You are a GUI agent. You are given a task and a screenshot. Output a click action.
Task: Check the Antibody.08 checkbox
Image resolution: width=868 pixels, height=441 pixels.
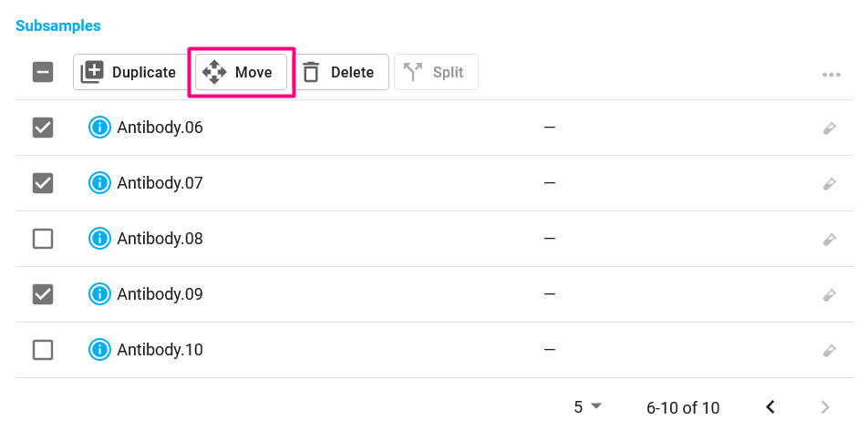43,239
